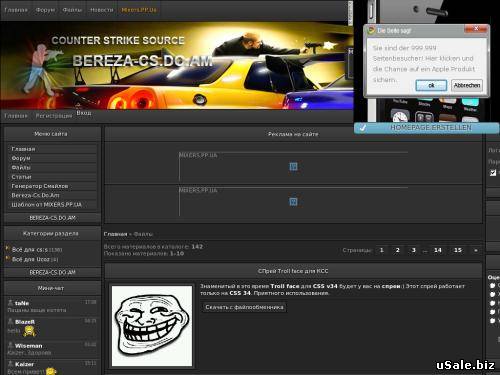Go to page 14 in pagination
This screenshot has width=500, height=375.
tap(438, 250)
